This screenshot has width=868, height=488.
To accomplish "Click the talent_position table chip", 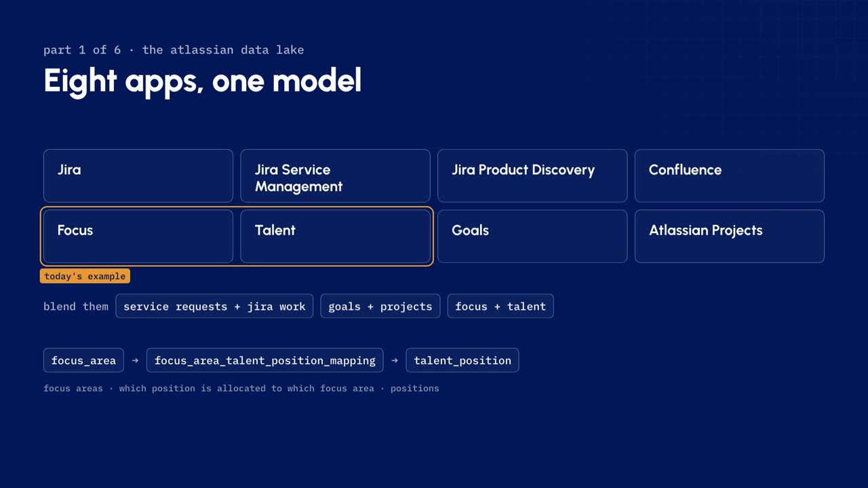I will [x=462, y=361].
